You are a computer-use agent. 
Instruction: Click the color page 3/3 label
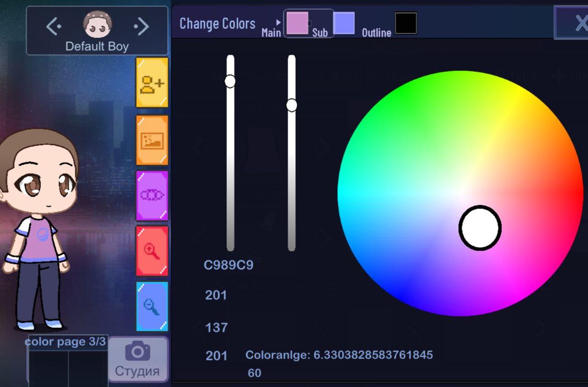point(65,342)
